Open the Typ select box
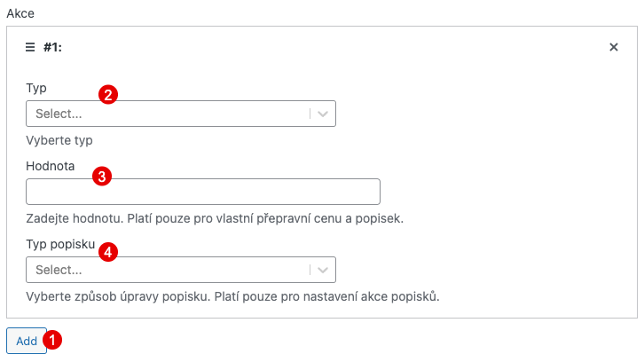Image resolution: width=644 pixels, height=362 pixels. [x=181, y=114]
